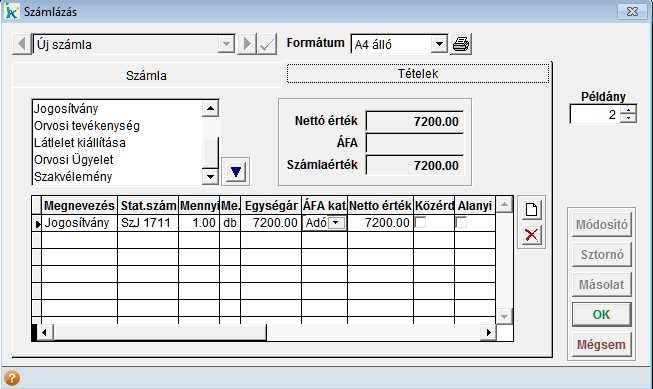653x389 pixels.
Task: Open help via orange question mark icon
Action: 12,378
